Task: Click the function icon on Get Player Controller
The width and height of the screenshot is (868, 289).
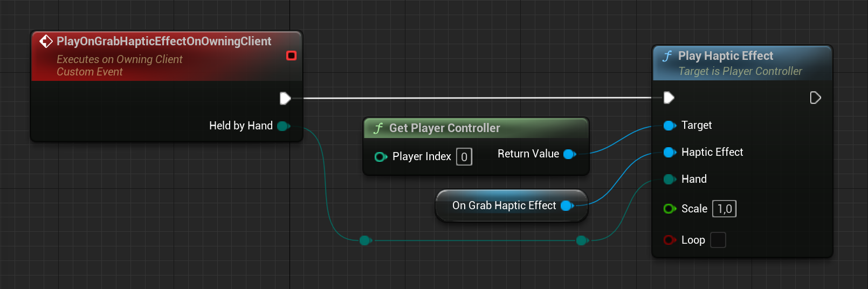Action: pos(378,128)
